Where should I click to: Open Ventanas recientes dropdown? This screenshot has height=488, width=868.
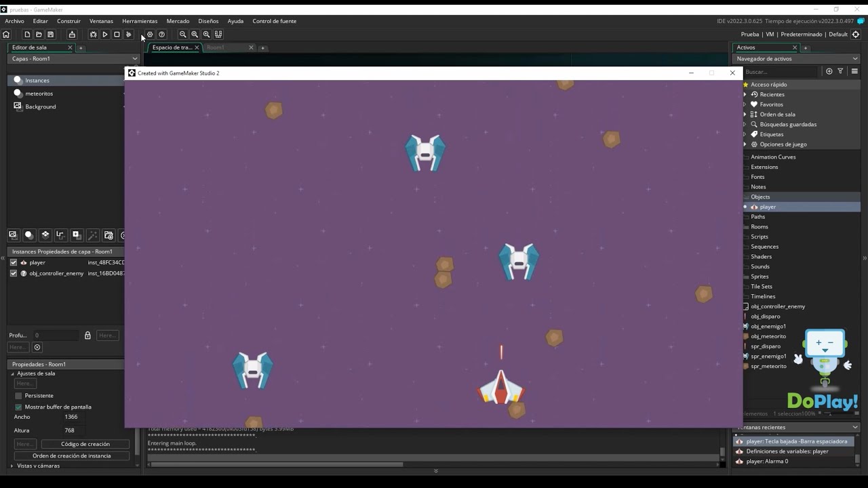796,427
